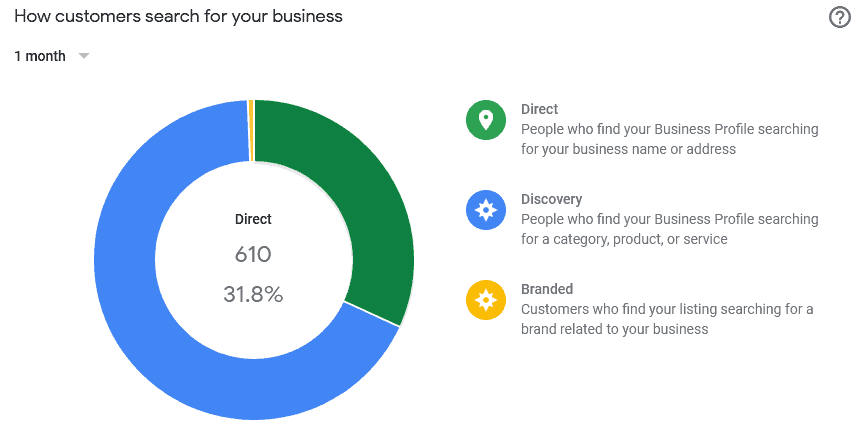Open the 1 month time period selector
Image resolution: width=863 pixels, height=425 pixels.
point(51,56)
